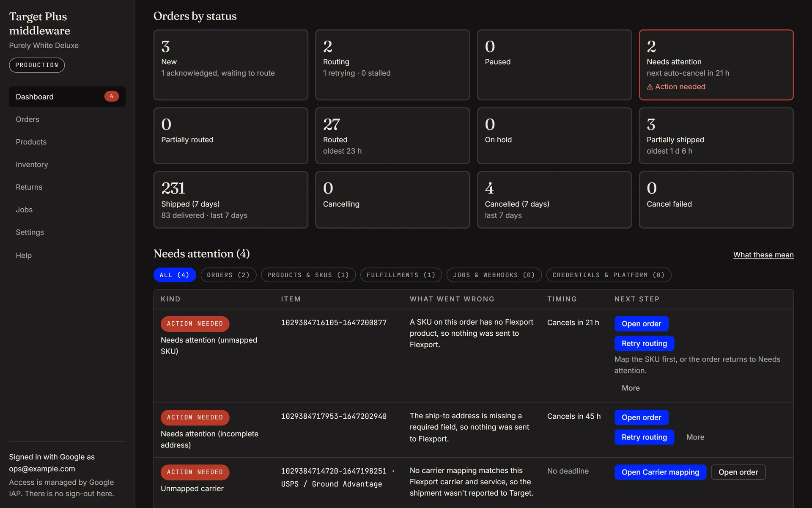Open the Paused status card
The height and width of the screenshot is (508, 812).
(554, 65)
